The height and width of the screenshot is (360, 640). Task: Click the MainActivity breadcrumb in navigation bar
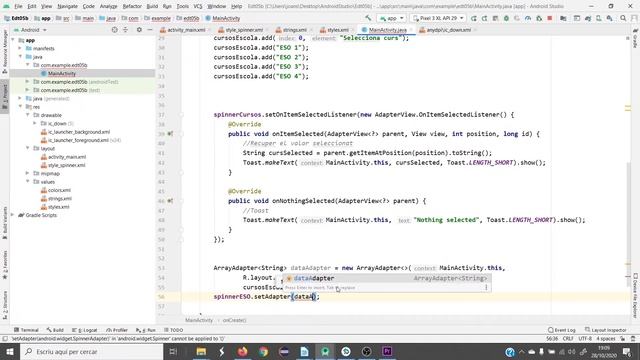coord(222,18)
